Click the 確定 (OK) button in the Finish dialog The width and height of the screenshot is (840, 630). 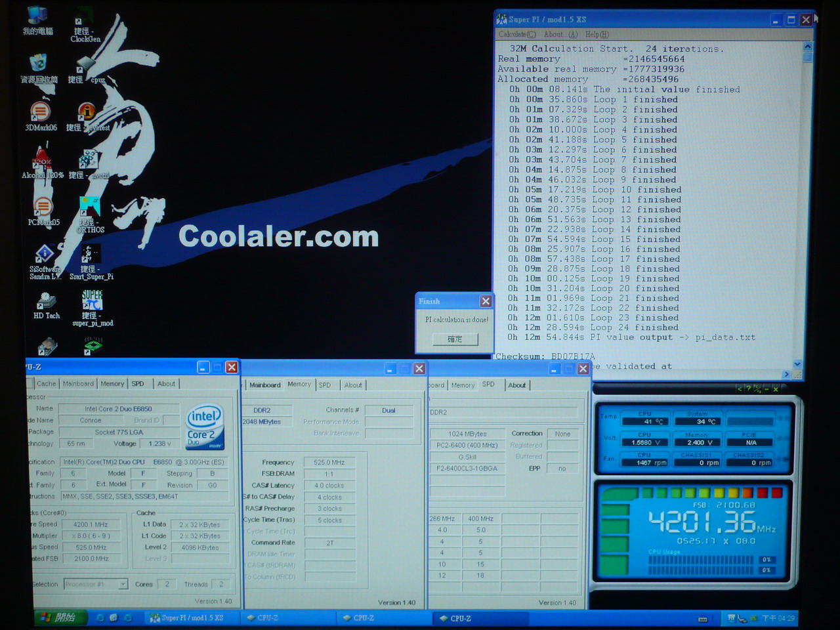pos(455,339)
